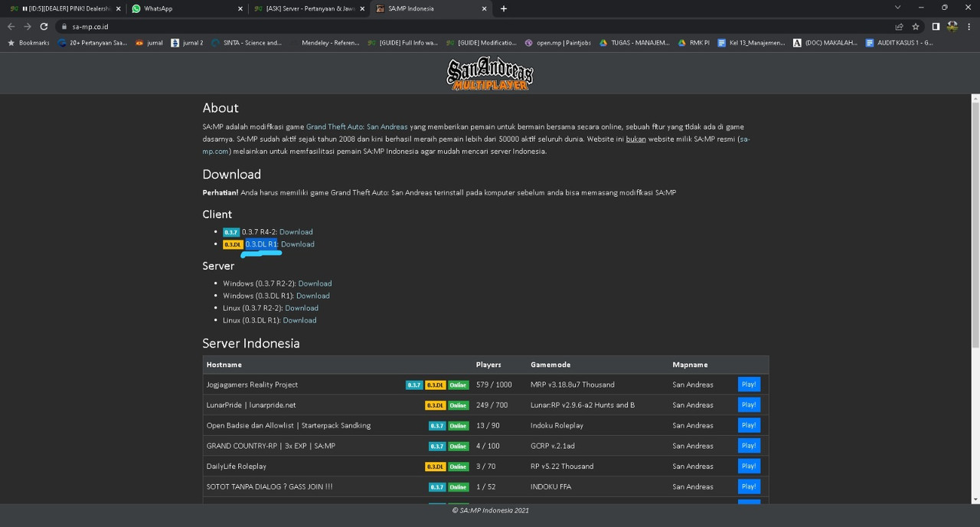The image size is (980, 527).
Task: Switch to the WhatsApp tab
Action: [x=186, y=8]
